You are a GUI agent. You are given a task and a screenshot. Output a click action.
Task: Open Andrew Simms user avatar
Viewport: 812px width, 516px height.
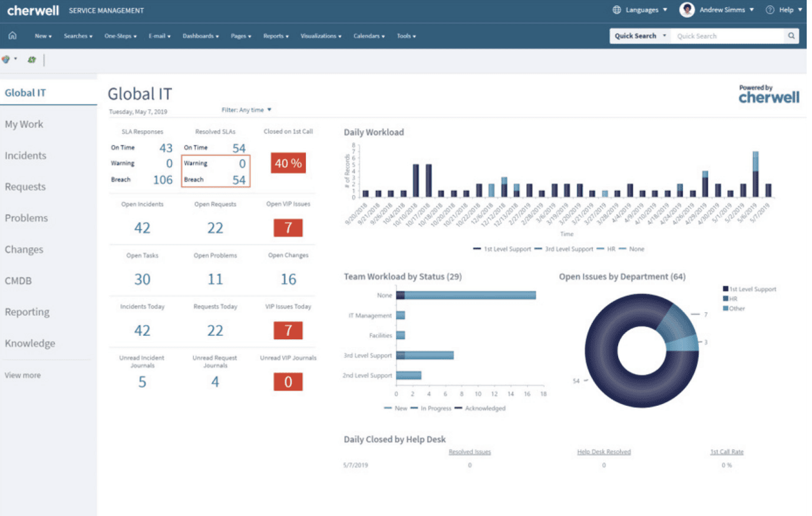(x=686, y=9)
